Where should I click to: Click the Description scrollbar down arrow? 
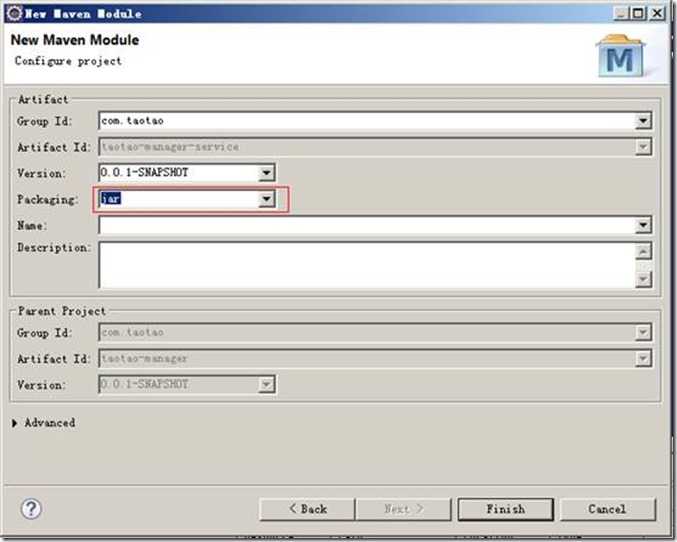click(643, 279)
